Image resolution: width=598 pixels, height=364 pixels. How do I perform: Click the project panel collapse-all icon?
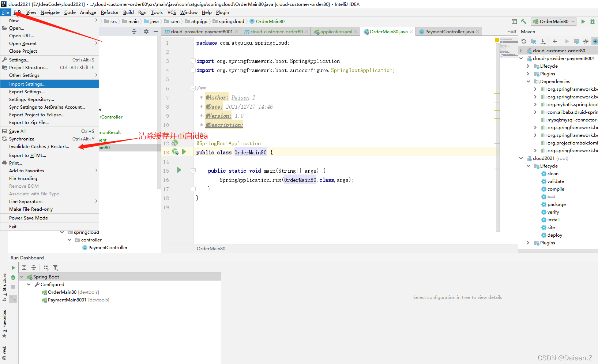134,31
